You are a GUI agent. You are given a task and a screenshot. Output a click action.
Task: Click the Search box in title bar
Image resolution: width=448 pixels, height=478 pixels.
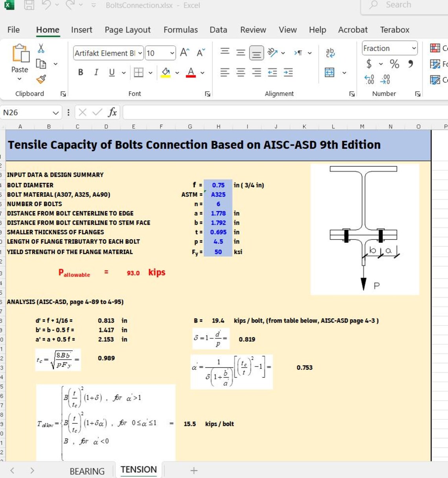(x=404, y=5)
